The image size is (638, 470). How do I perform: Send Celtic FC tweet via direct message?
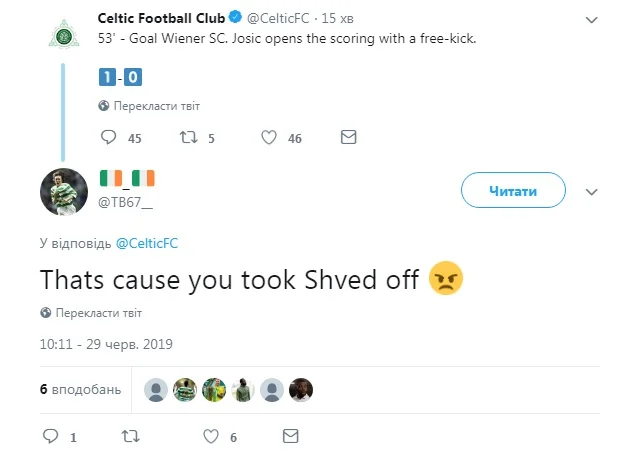point(348,138)
